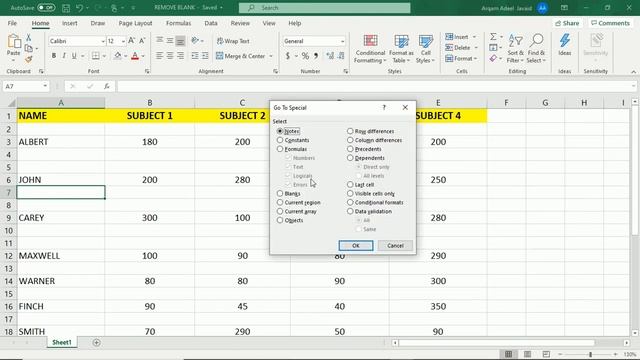
Task: Click Cancel in Go To Special
Action: pyautogui.click(x=395, y=246)
